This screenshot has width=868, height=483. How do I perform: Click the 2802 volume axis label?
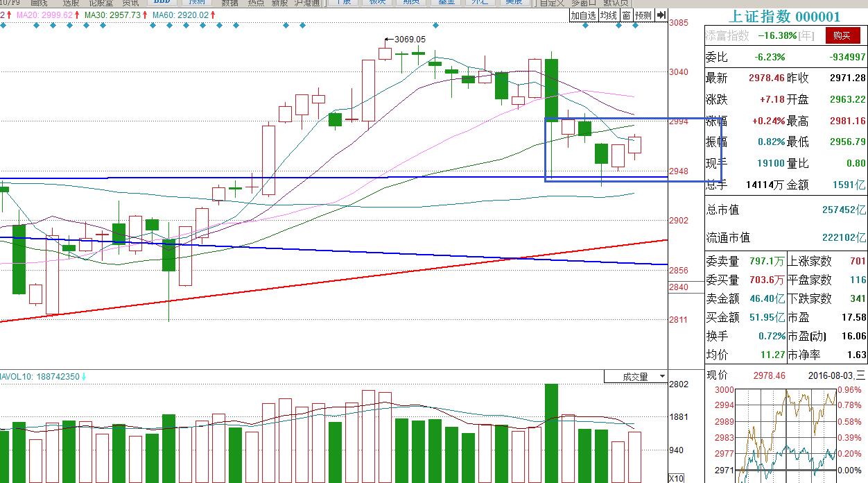[x=679, y=384]
